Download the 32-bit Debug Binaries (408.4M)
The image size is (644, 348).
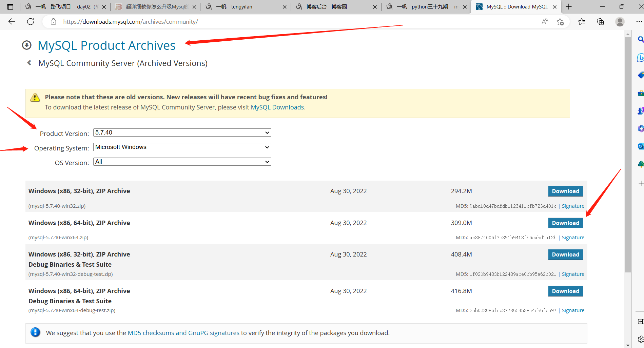(566, 254)
